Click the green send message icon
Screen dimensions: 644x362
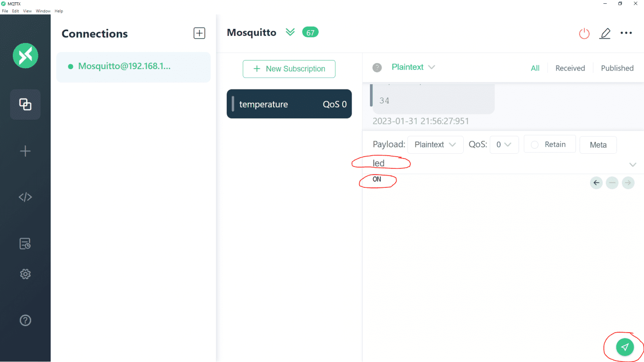pyautogui.click(x=625, y=347)
